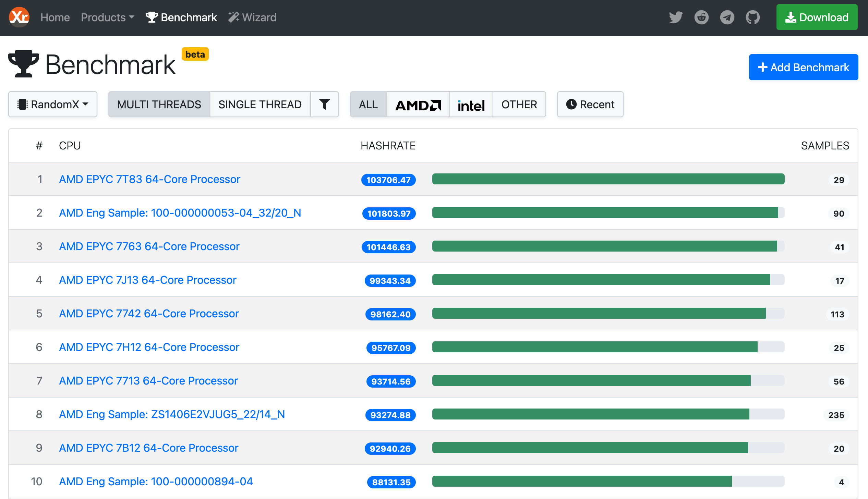Click the EPYC 7742 hashrate progress bar
Screen dimensions: 868x499
pyautogui.click(x=608, y=313)
